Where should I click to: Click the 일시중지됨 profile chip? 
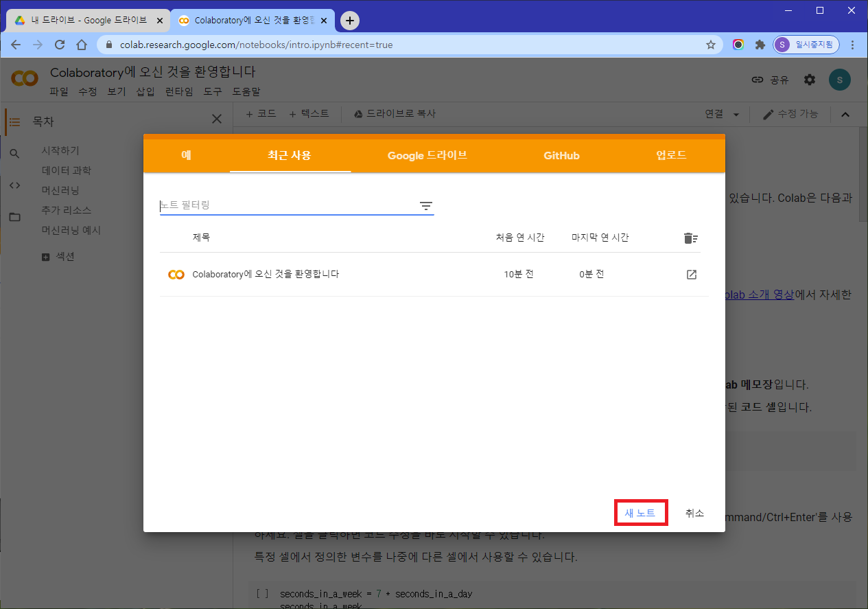806,45
